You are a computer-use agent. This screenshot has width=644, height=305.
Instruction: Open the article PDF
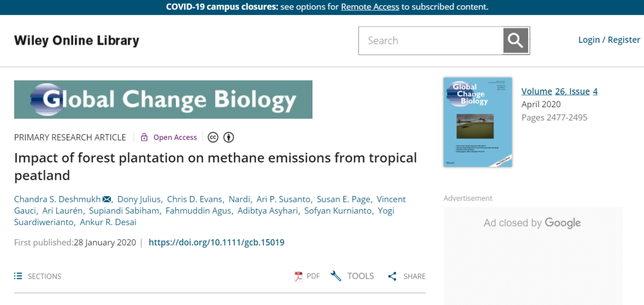click(307, 276)
